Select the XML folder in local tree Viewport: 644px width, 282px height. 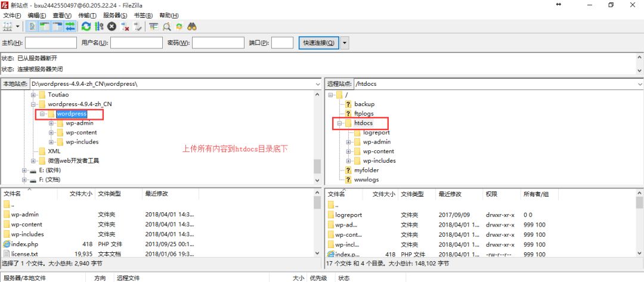pyautogui.click(x=54, y=151)
